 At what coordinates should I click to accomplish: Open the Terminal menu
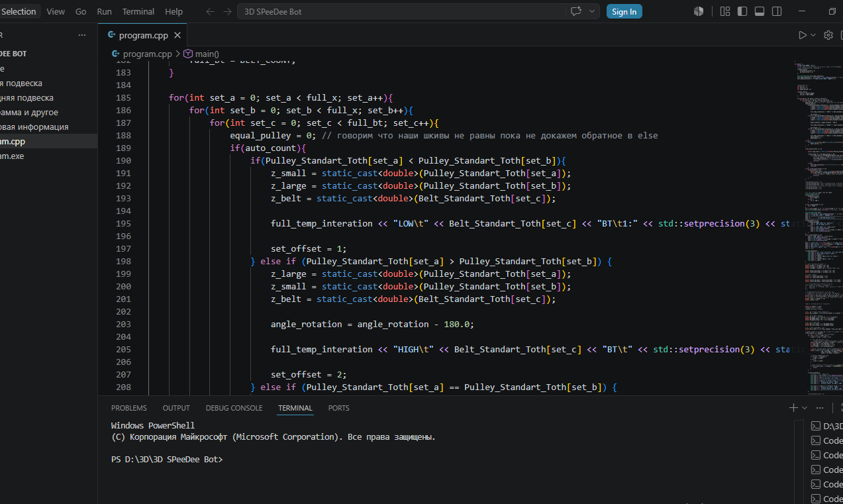(138, 11)
